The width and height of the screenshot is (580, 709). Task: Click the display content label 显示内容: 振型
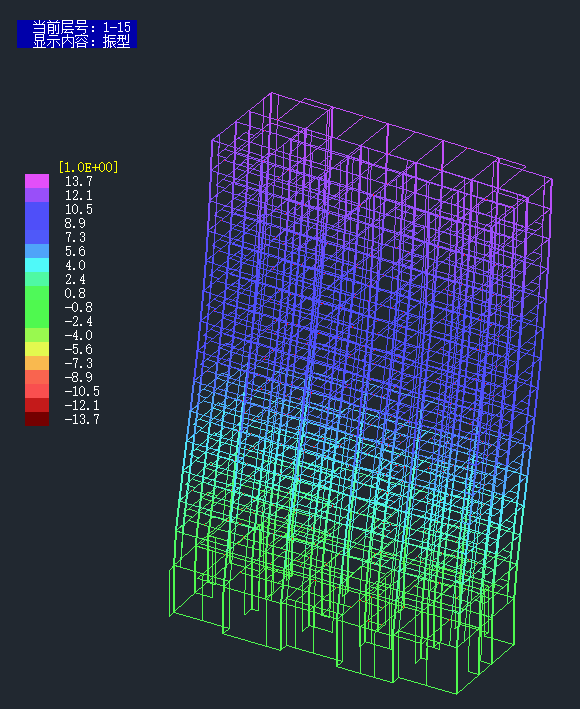81,42
